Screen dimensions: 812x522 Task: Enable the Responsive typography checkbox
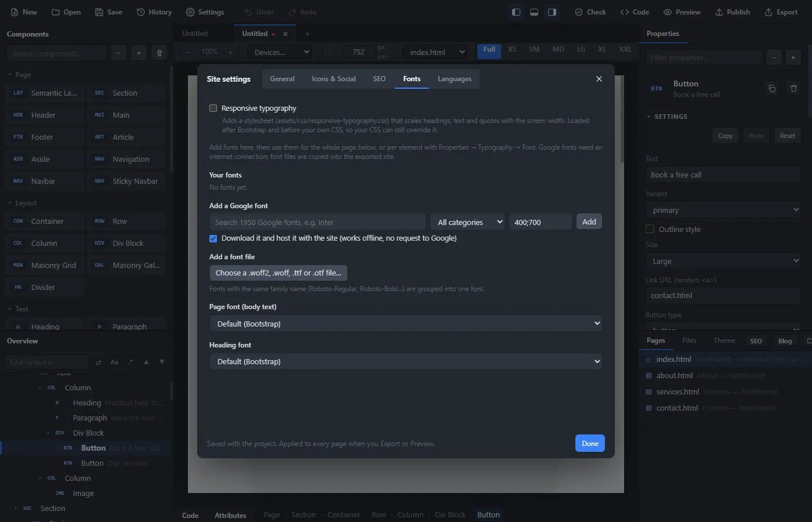click(x=213, y=108)
